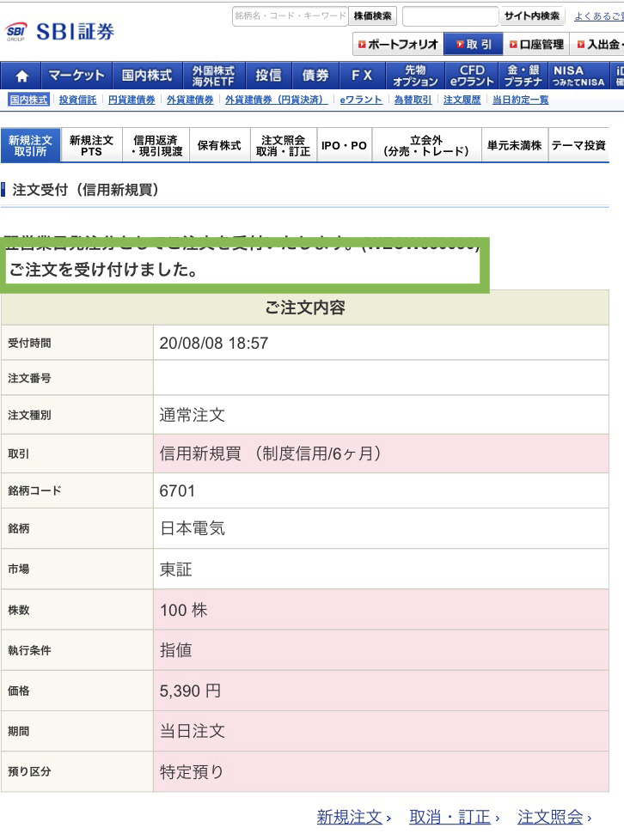The image size is (624, 840).
Task: Open the 口座管理 button
Action: tap(536, 45)
